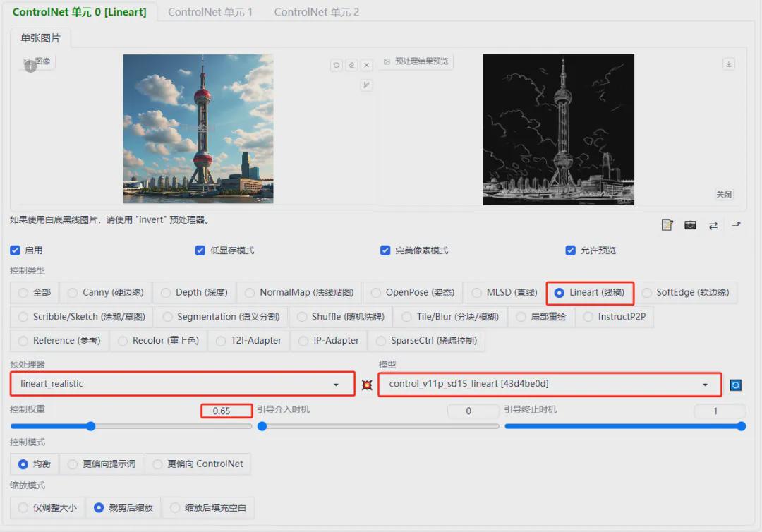762x532 pixels.
Task: Click the brush icon beside the input image
Action: click(x=366, y=85)
